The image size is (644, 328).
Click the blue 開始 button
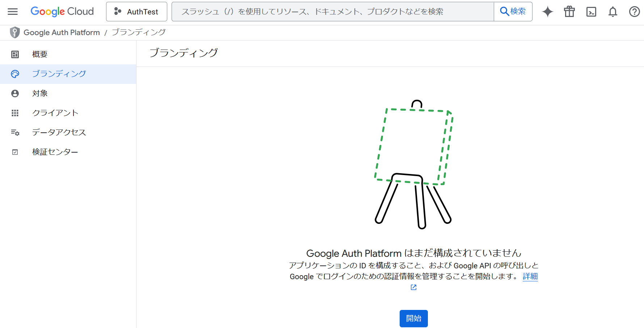click(413, 319)
